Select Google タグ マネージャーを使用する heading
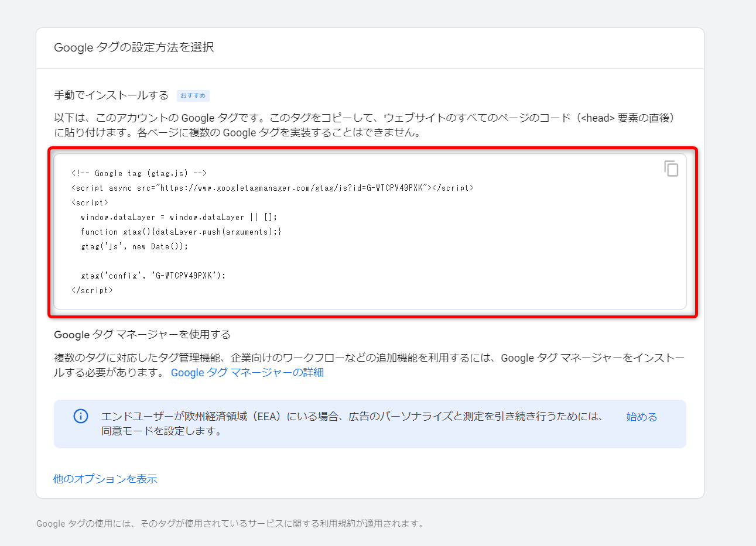Image resolution: width=756 pixels, height=546 pixels. click(142, 334)
